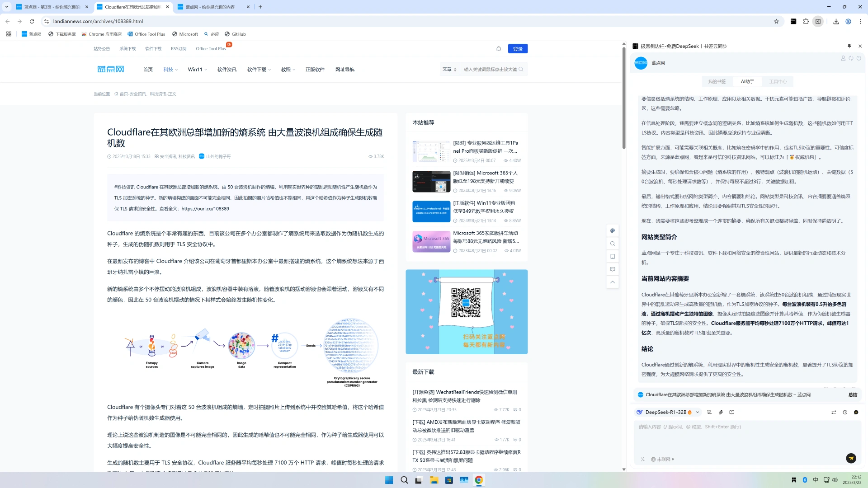Image resolution: width=868 pixels, height=488 pixels.
Task: Click the sidebar pin icon
Action: point(849,46)
